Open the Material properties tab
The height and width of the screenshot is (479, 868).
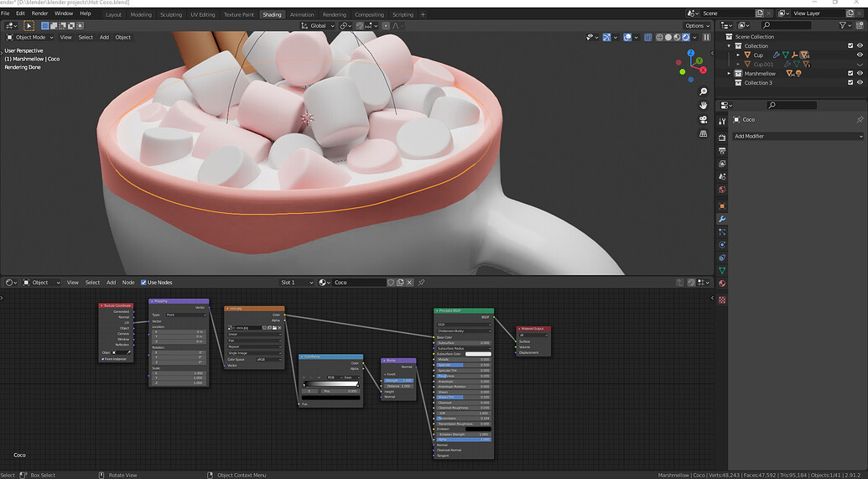pos(722,283)
